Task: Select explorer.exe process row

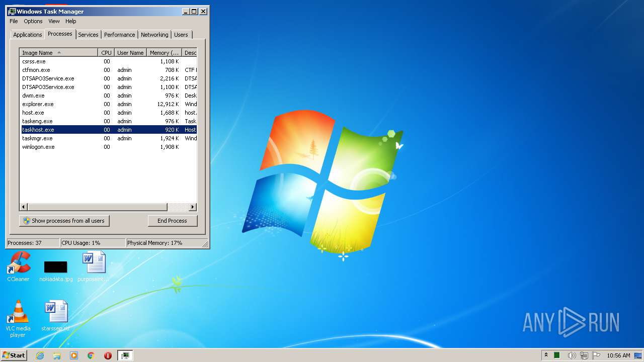Action: [x=108, y=104]
